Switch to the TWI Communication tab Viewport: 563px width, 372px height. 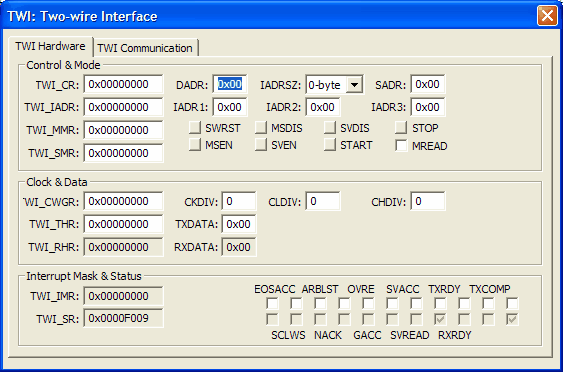tap(145, 48)
